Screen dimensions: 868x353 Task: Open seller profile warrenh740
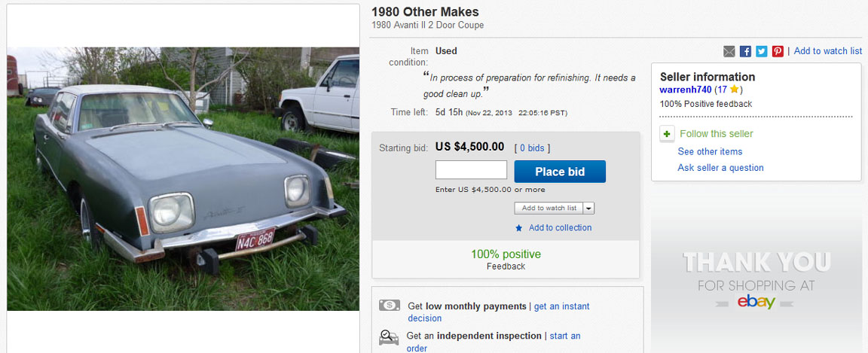point(686,90)
